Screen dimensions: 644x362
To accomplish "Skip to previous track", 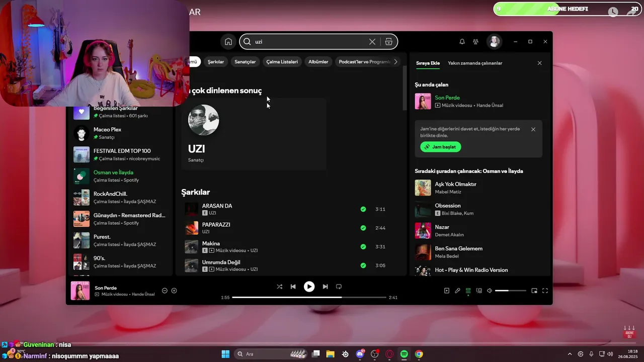I will 293,287.
